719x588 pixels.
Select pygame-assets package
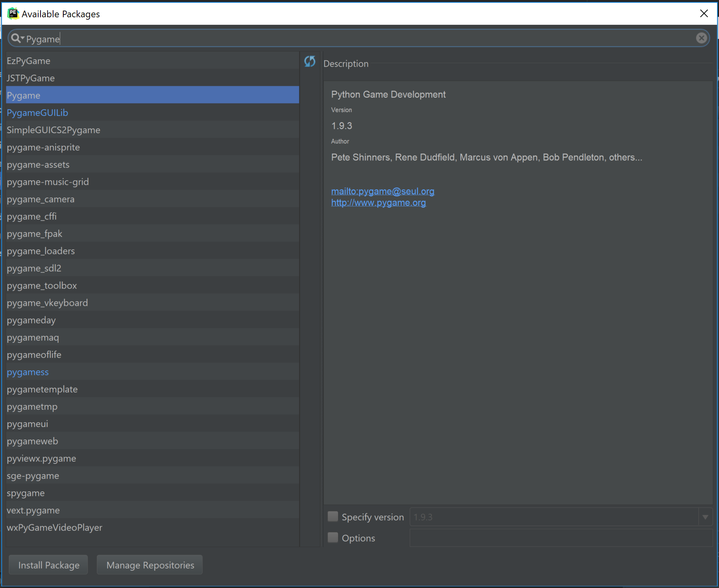click(x=153, y=165)
